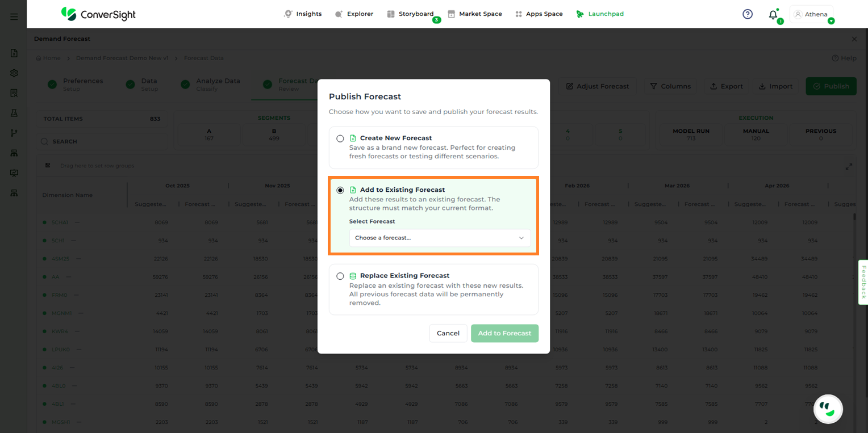The width and height of the screenshot is (868, 433).
Task: Open the Storyboard tab
Action: [410, 14]
